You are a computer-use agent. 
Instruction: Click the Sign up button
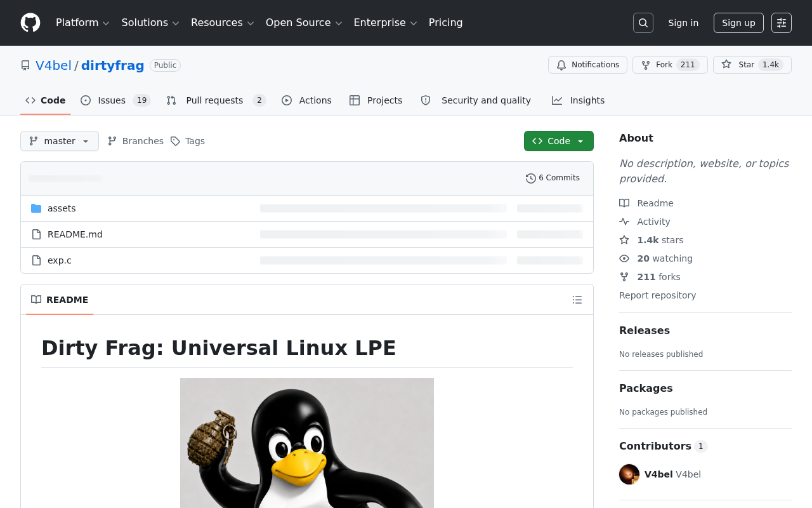pyautogui.click(x=738, y=23)
